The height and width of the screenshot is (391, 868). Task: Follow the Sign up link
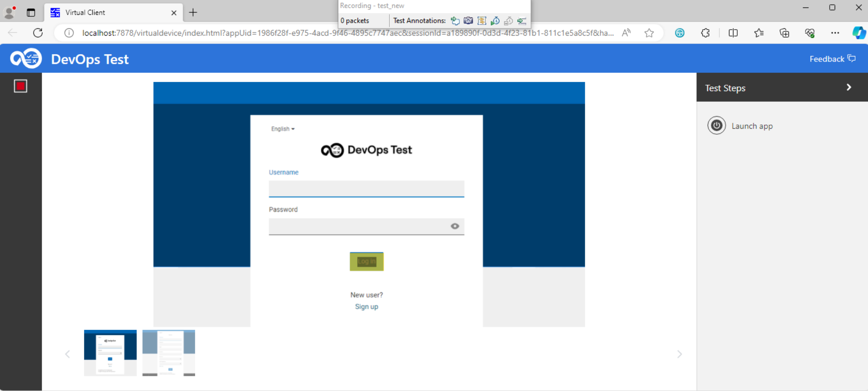click(x=367, y=306)
